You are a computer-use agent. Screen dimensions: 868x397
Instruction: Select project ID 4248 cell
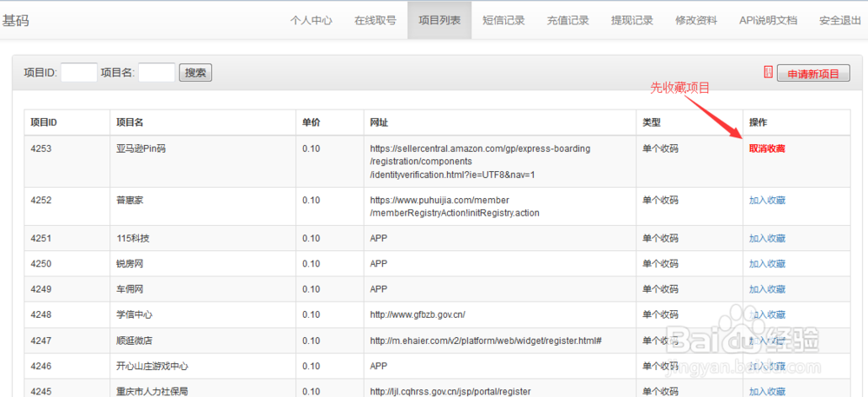pos(41,315)
